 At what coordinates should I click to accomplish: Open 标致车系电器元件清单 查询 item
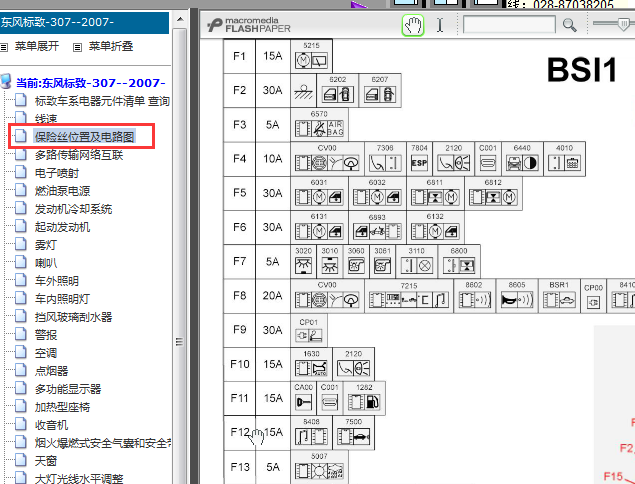pos(102,101)
